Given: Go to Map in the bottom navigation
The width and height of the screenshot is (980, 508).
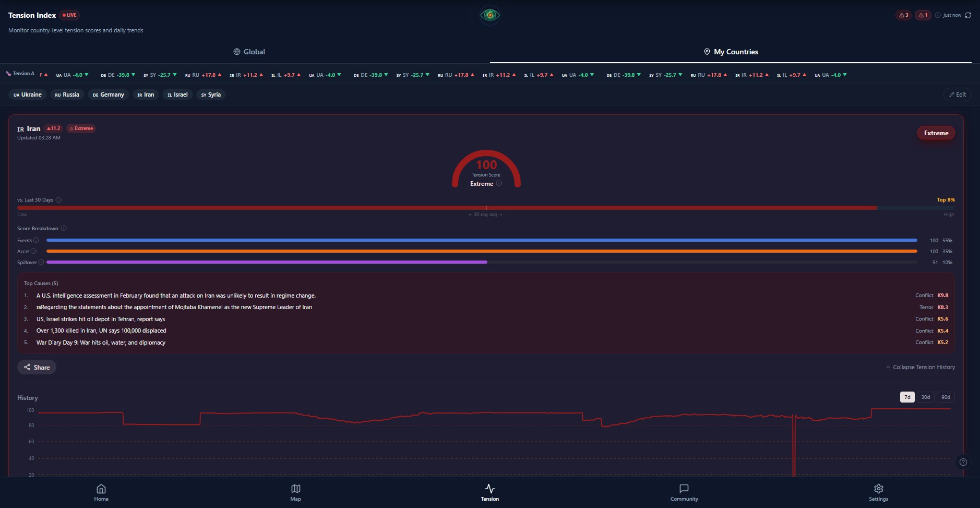Looking at the screenshot, I should pos(296,492).
